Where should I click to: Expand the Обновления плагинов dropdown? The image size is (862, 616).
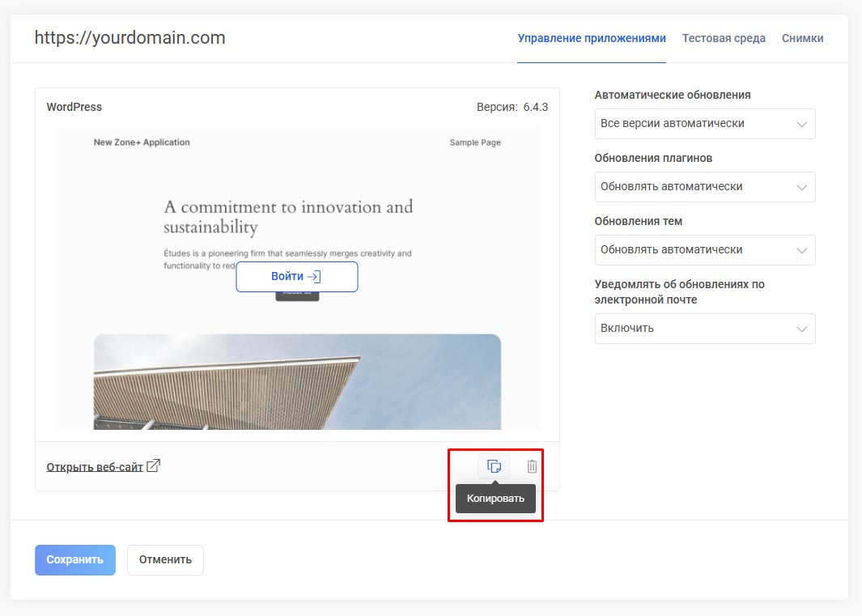click(x=704, y=187)
